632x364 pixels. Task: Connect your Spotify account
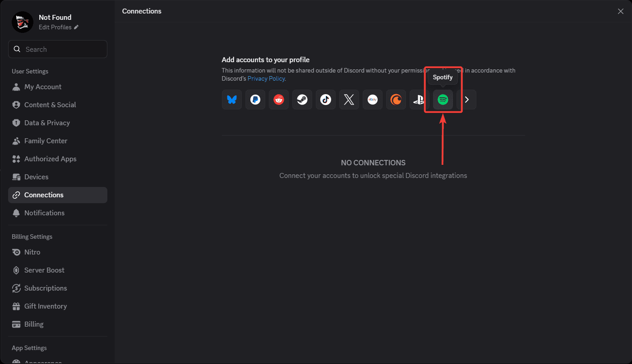[443, 100]
